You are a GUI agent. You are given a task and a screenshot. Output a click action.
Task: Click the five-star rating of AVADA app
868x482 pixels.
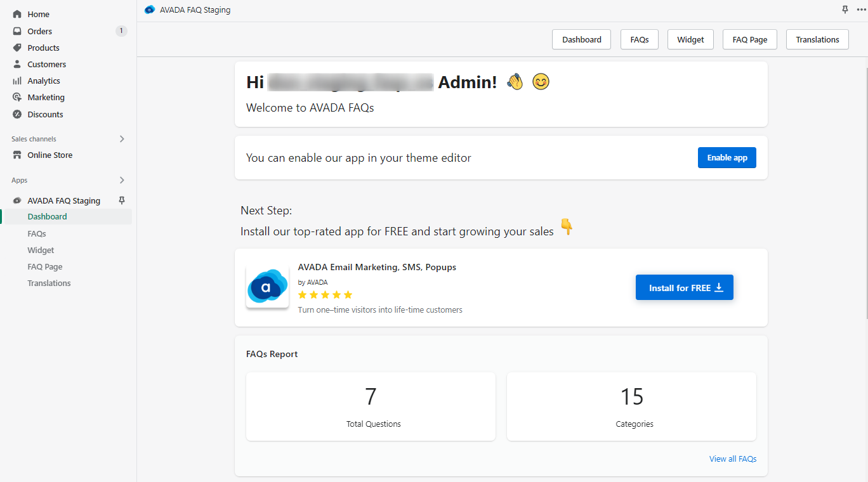[325, 295]
